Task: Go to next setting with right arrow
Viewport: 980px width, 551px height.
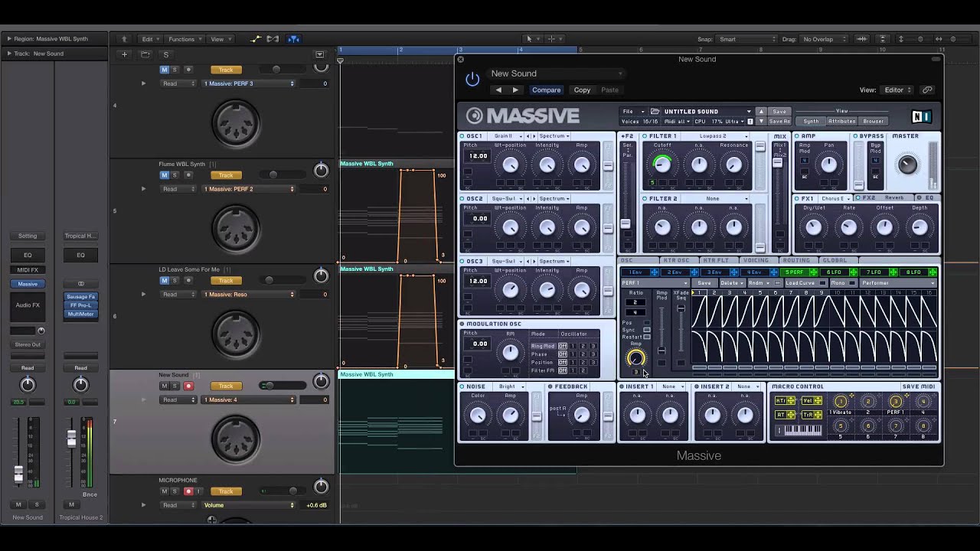Action: click(x=515, y=90)
